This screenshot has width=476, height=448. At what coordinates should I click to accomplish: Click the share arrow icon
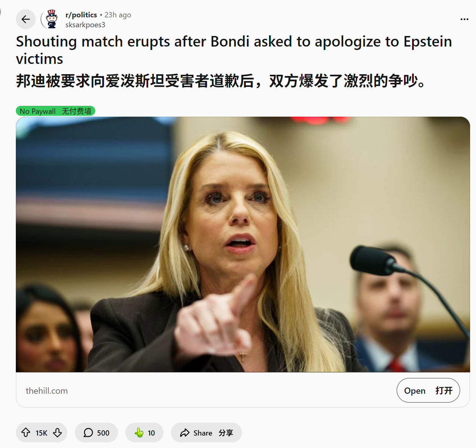[x=185, y=432]
